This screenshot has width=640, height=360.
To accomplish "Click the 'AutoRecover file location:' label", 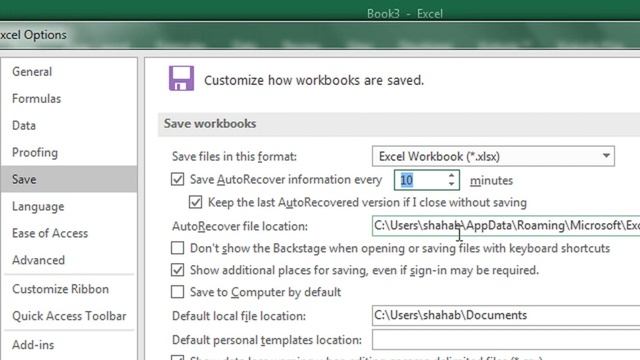I will [x=240, y=227].
